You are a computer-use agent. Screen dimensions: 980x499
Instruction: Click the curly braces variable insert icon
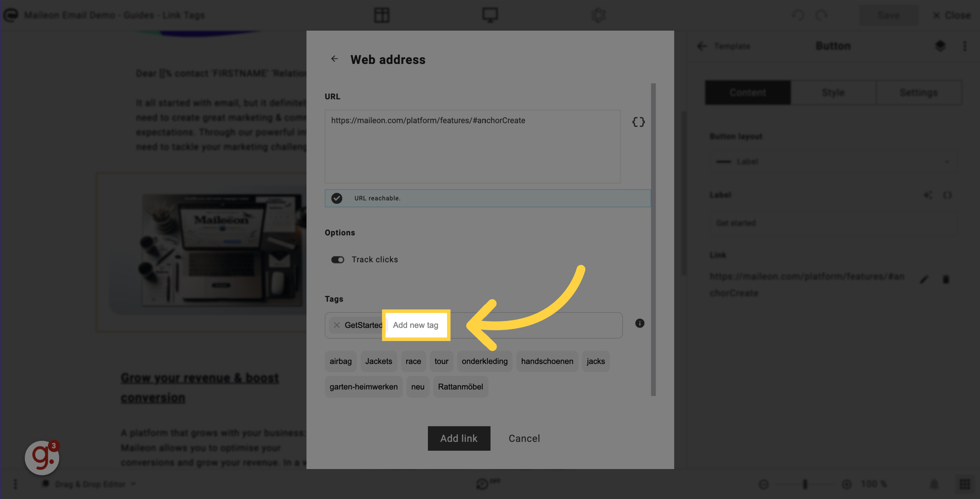click(638, 122)
